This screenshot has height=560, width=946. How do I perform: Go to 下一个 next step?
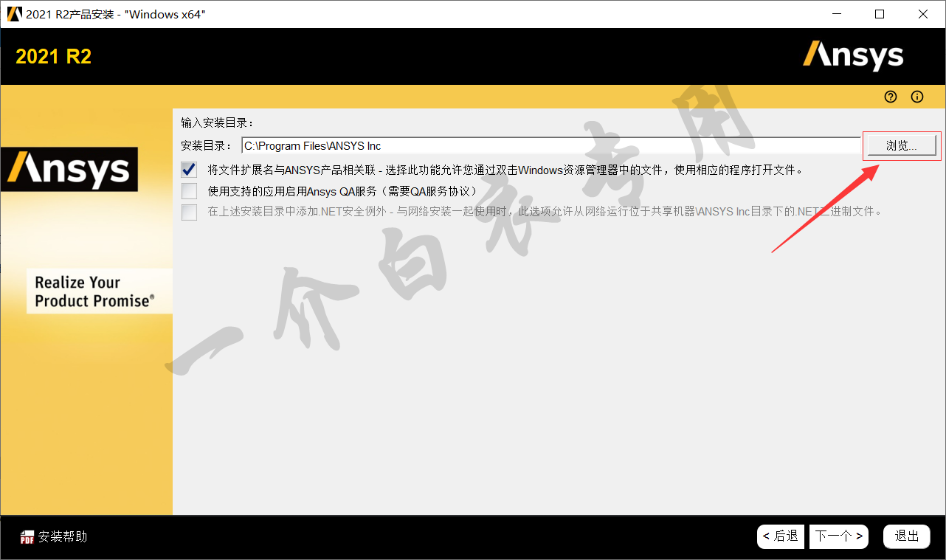point(839,536)
